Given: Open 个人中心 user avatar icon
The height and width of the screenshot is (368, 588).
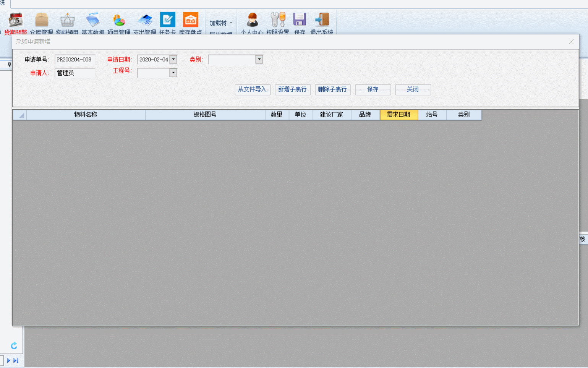Looking at the screenshot, I should coord(252,20).
